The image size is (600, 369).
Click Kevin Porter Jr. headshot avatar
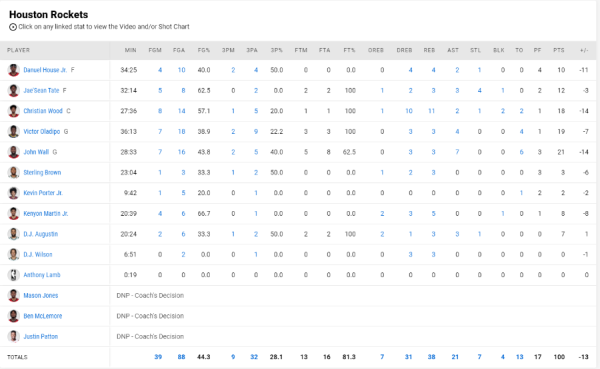13,193
